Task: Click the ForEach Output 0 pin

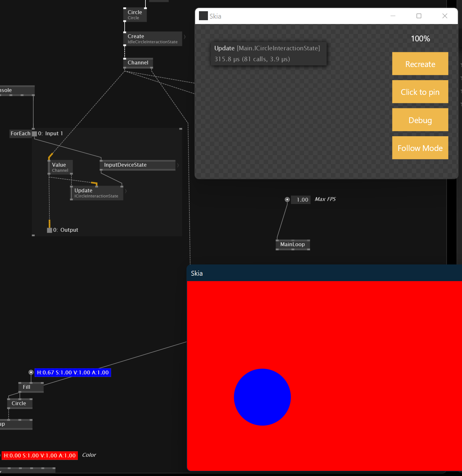Action: click(49, 230)
